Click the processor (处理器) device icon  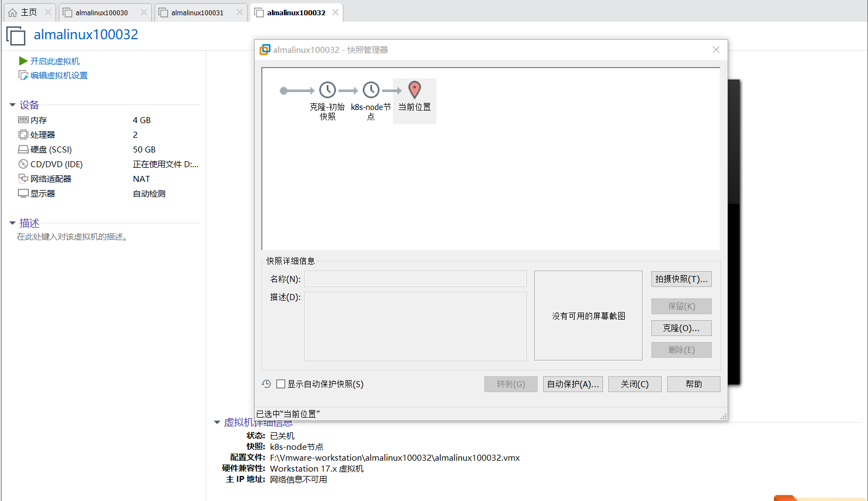23,135
